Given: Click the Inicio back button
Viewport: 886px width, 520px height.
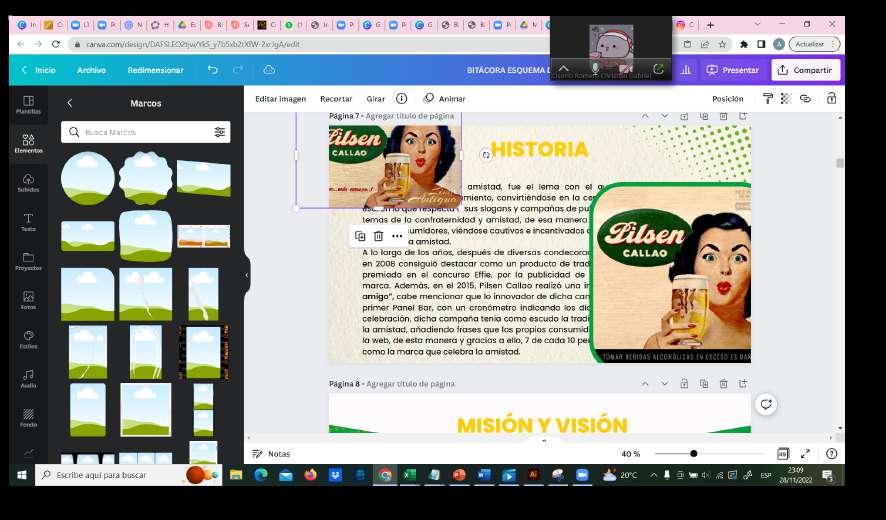Looking at the screenshot, I should coord(38,70).
